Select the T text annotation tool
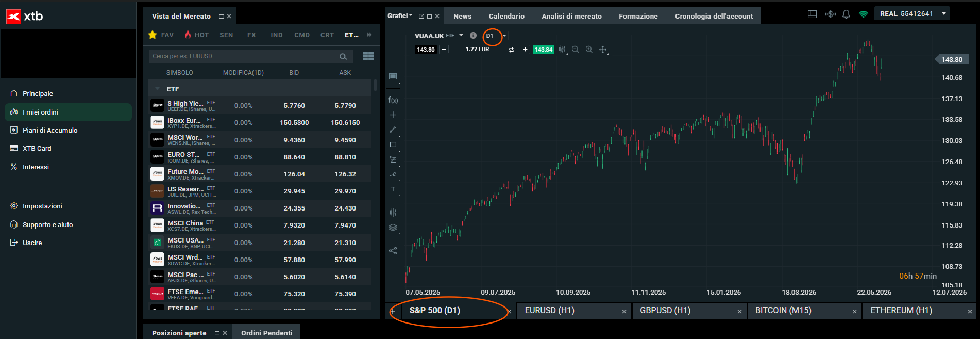The image size is (980, 339). coord(393,189)
